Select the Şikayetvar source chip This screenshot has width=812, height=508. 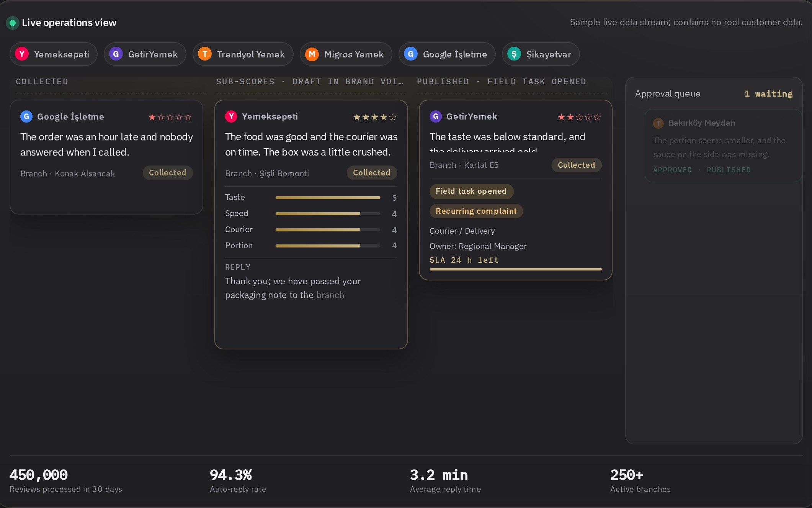click(541, 54)
